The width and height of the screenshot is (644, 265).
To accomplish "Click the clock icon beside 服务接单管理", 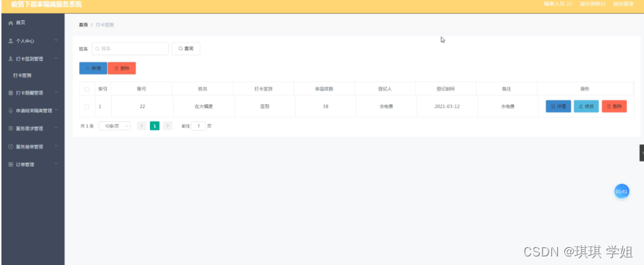I will 11,147.
